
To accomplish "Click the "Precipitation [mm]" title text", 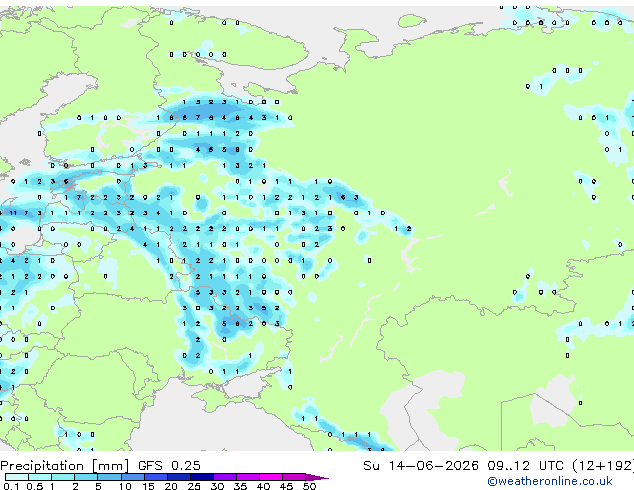I will click(65, 466).
